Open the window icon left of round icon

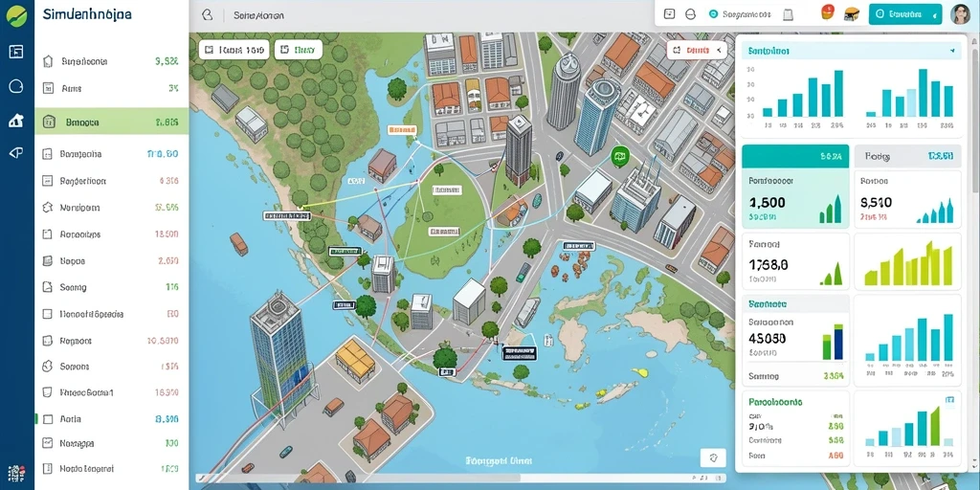[x=669, y=13]
